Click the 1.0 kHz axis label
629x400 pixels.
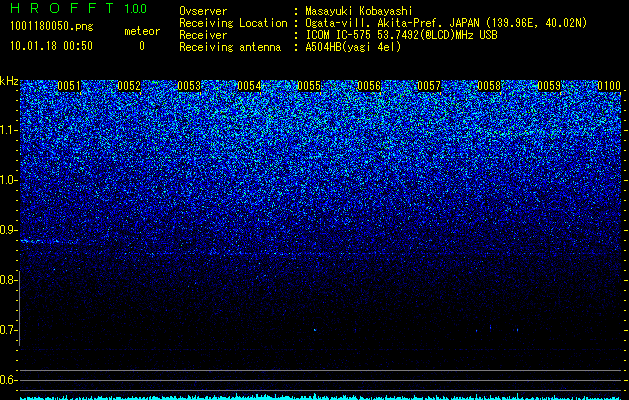[x=9, y=180]
